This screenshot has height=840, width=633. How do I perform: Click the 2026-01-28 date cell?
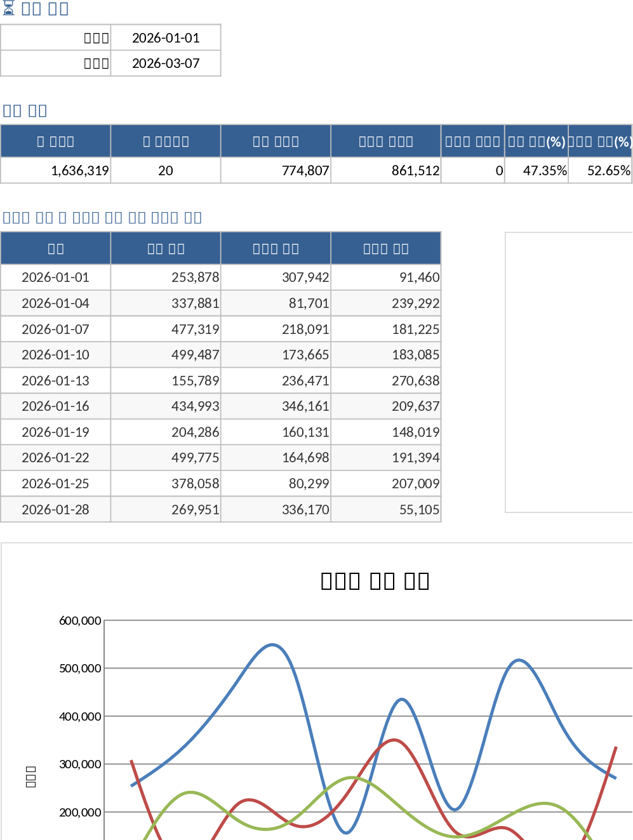56,509
